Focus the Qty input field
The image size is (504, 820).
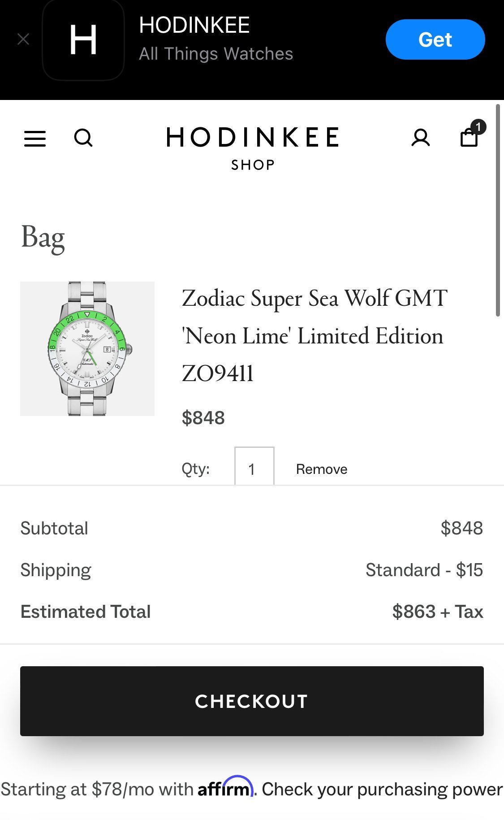pos(254,467)
